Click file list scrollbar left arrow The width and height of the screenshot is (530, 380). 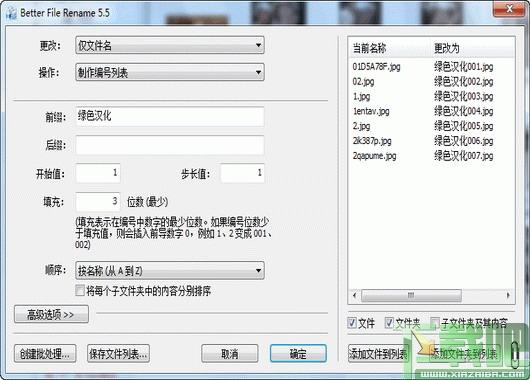click(355, 295)
